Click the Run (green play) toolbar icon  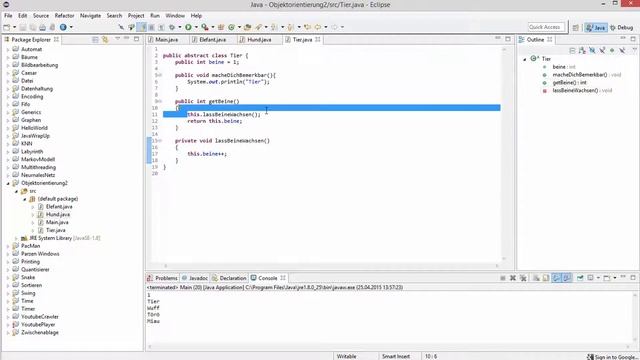pyautogui.click(x=188, y=27)
